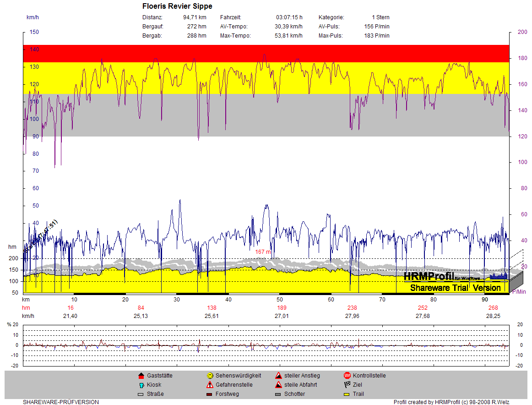Select the yellow Sehenswürdigkeit smiley icon
Screen dimensions: 532x405
pyautogui.click(x=210, y=376)
